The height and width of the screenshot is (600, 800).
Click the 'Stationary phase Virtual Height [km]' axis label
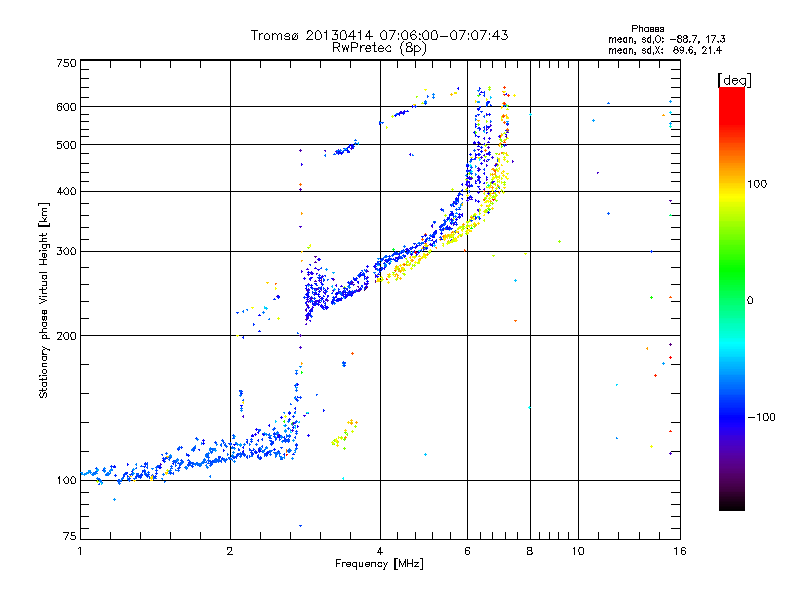(43, 301)
